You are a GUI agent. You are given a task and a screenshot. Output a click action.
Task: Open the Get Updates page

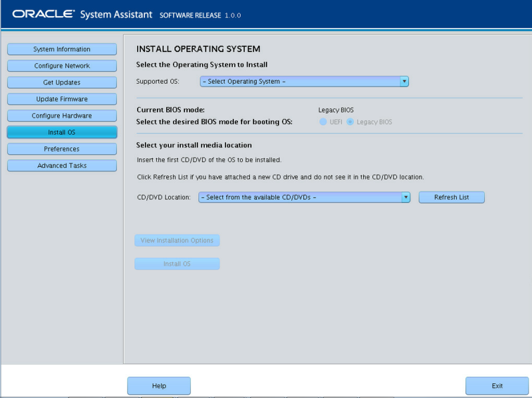coord(62,82)
